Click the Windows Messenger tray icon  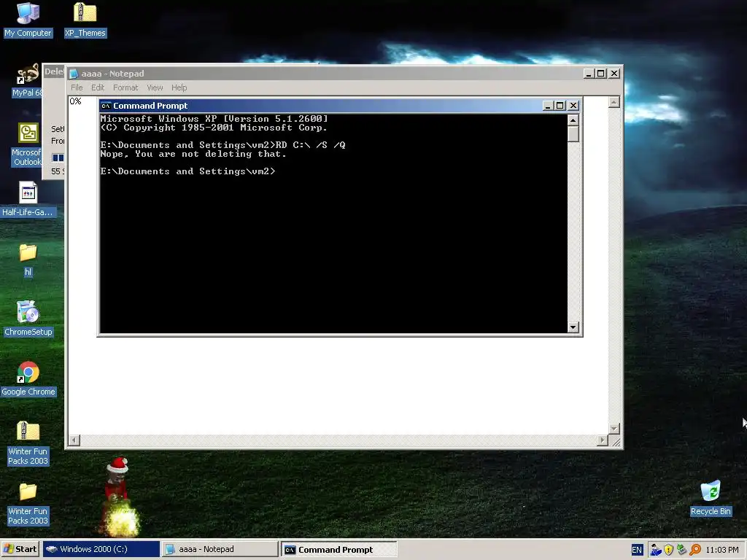(x=656, y=550)
